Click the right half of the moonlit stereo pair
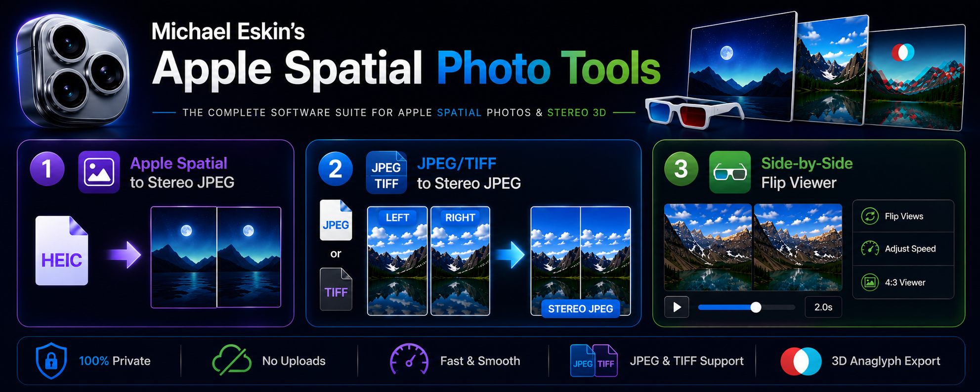The height and width of the screenshot is (392, 980). 249,257
